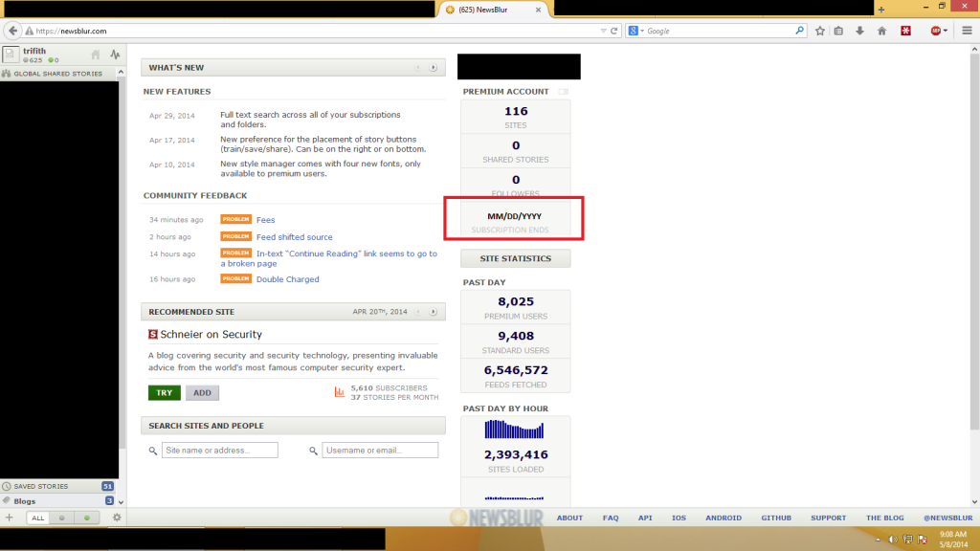The height and width of the screenshot is (551, 980).
Task: Open the @NEWSBLUR footer link
Action: (948, 518)
